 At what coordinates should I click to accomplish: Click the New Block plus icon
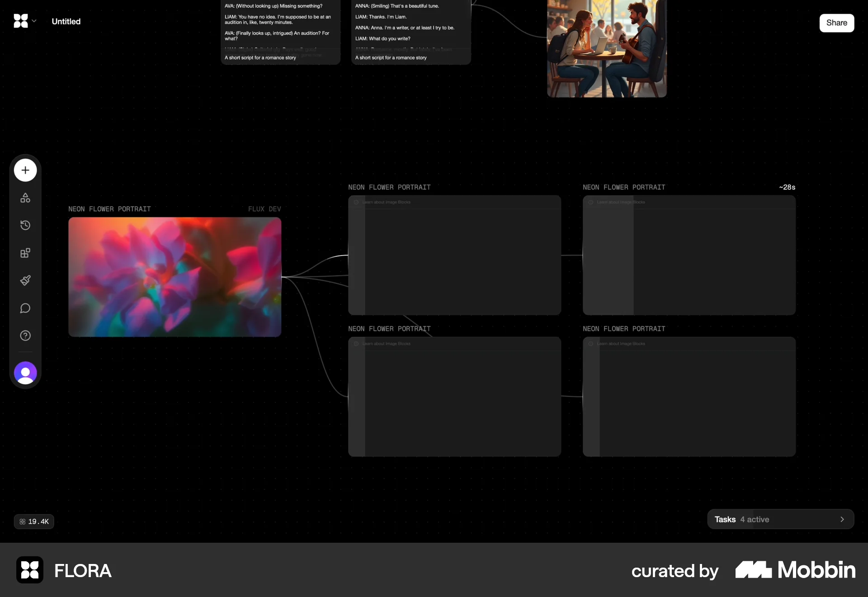click(x=25, y=170)
